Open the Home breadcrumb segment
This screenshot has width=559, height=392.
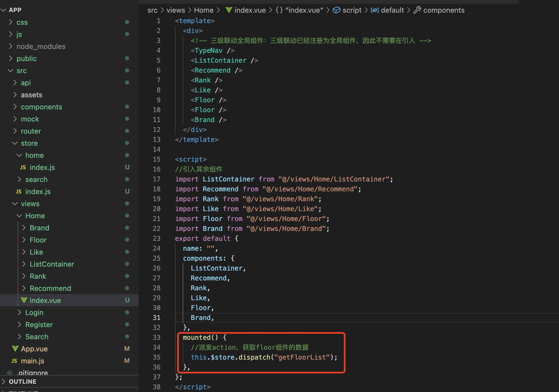(204, 10)
